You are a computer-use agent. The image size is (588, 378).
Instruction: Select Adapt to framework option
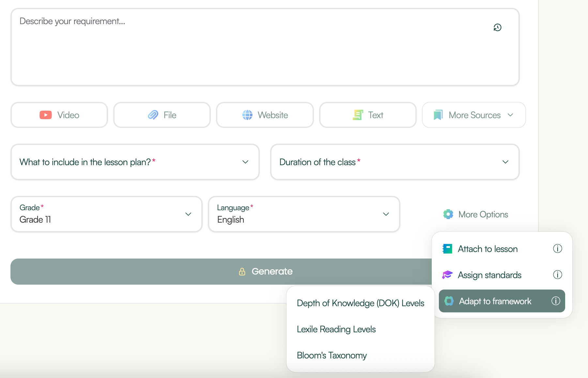pyautogui.click(x=502, y=301)
